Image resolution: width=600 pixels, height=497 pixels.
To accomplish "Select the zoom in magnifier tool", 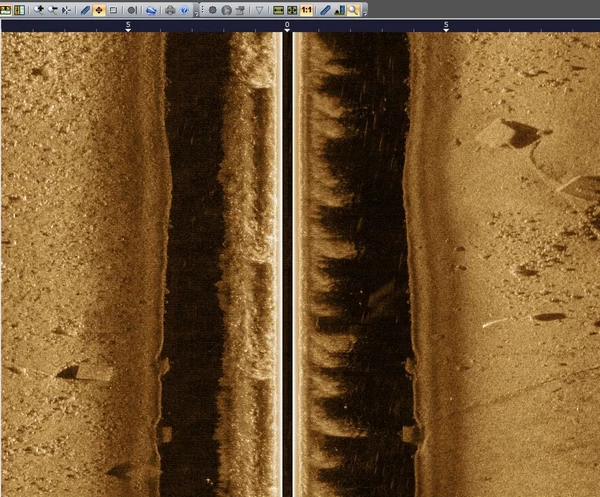I will tap(38, 10).
